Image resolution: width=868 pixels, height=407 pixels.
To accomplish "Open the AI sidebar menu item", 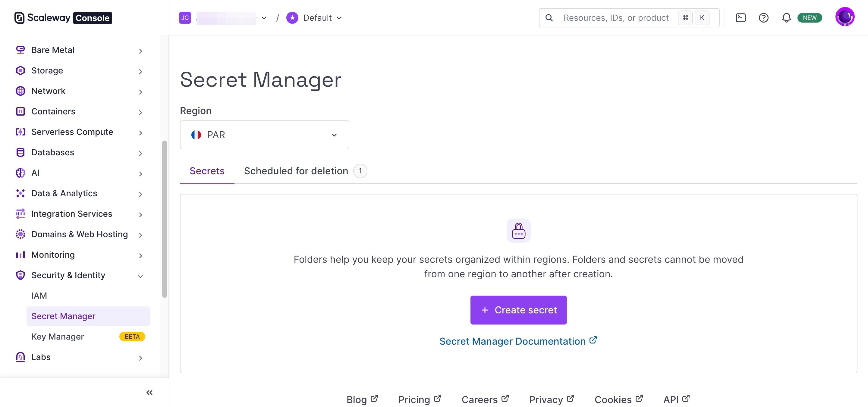I will coord(35,173).
